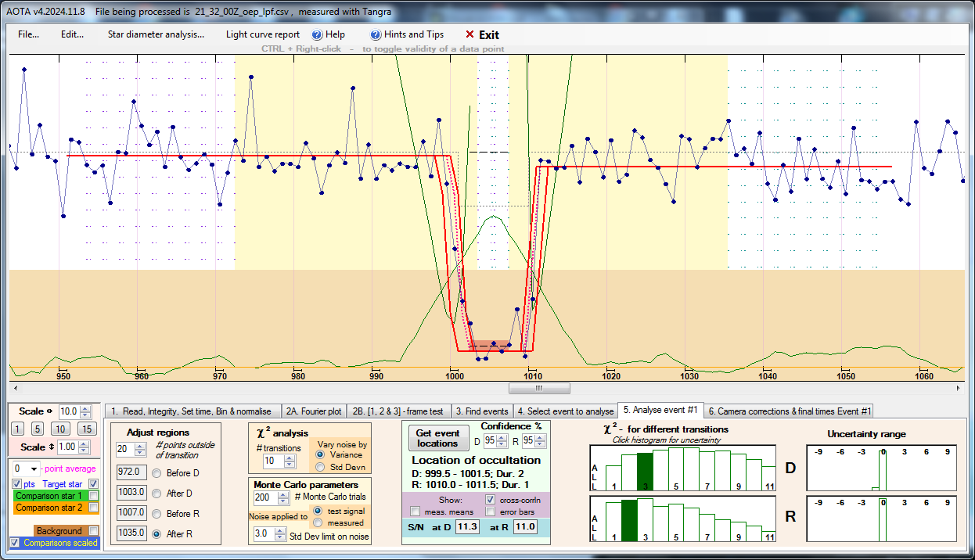Click the red X Exit icon

[x=470, y=34]
